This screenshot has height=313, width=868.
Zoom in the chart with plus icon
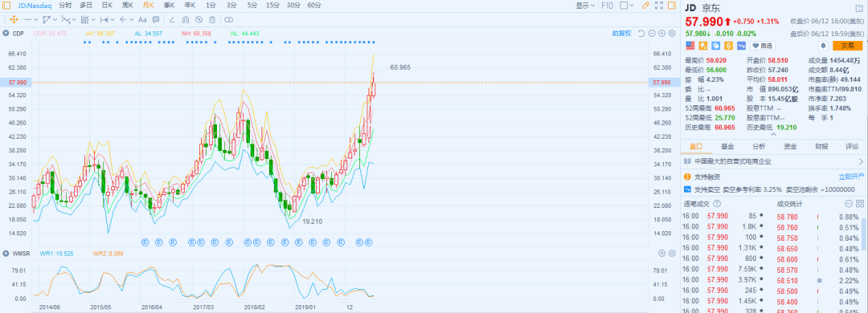point(662,33)
